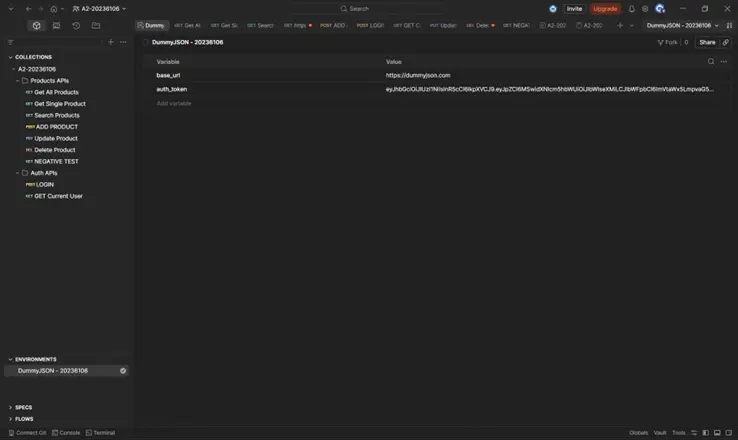Open Tools in the status bar
The image size is (738, 440).
[679, 432]
